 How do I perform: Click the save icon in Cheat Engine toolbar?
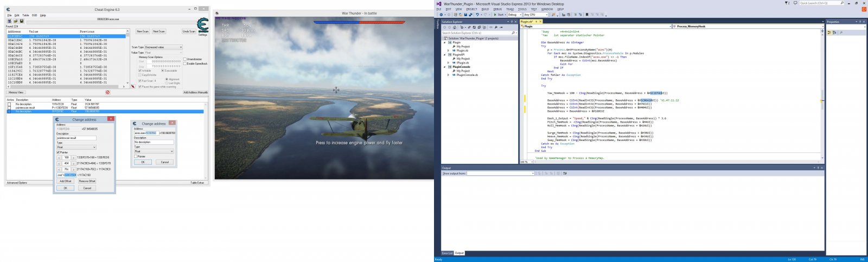pyautogui.click(x=22, y=21)
